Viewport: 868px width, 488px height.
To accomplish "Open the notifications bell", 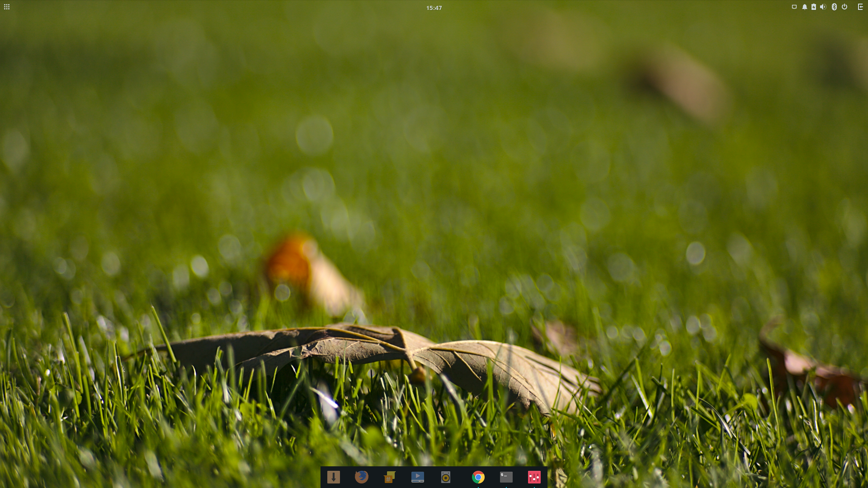I will pos(805,7).
